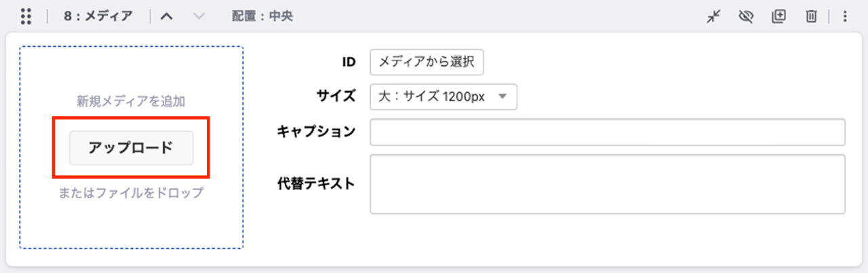The height and width of the screenshot is (273, 868).
Task: Click the またはファイルをドロップ hint text
Action: click(x=132, y=193)
